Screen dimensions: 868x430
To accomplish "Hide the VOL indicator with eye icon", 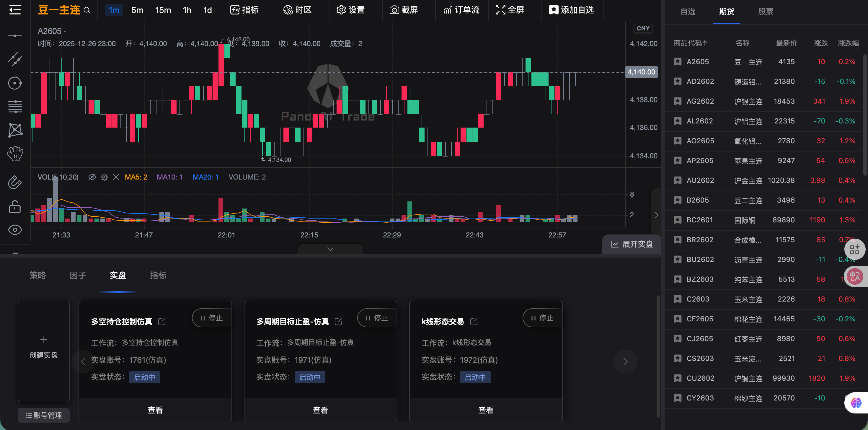I will click(x=92, y=177).
